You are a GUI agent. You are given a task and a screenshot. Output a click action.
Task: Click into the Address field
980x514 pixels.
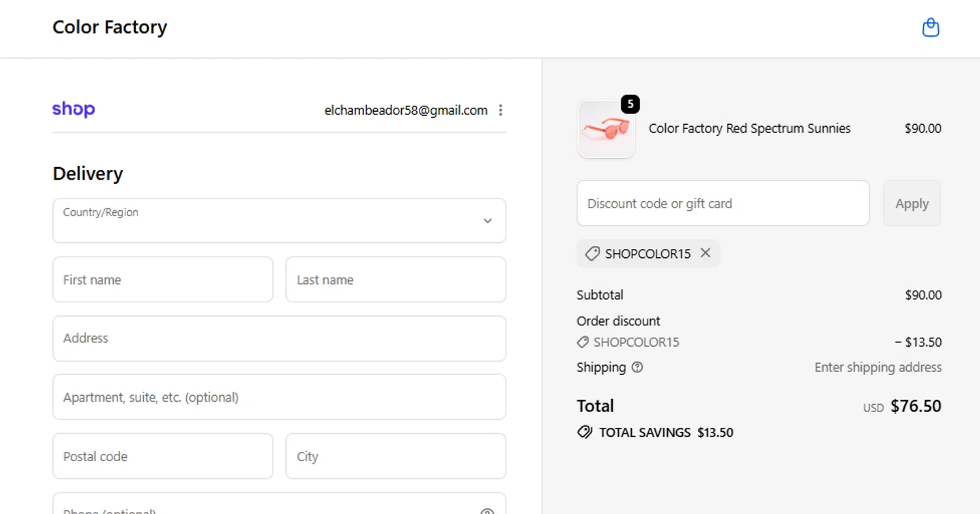click(279, 338)
